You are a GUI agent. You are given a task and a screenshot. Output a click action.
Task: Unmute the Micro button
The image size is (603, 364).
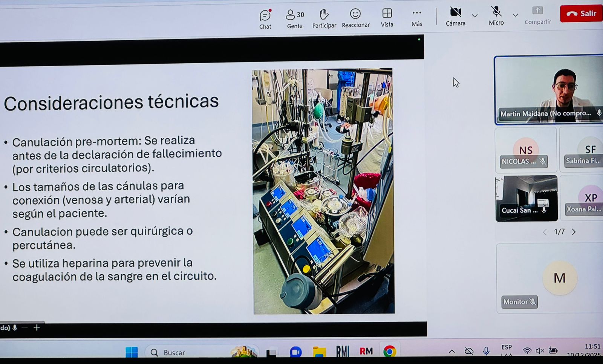pos(496,16)
